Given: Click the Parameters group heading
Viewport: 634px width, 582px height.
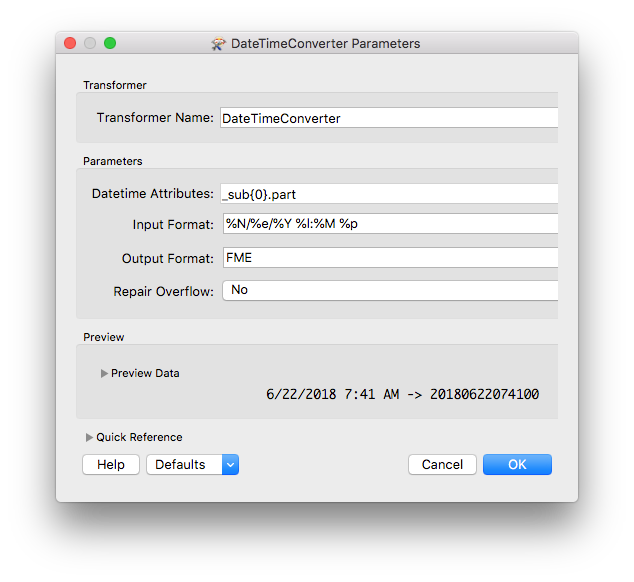Looking at the screenshot, I should pos(113,161).
